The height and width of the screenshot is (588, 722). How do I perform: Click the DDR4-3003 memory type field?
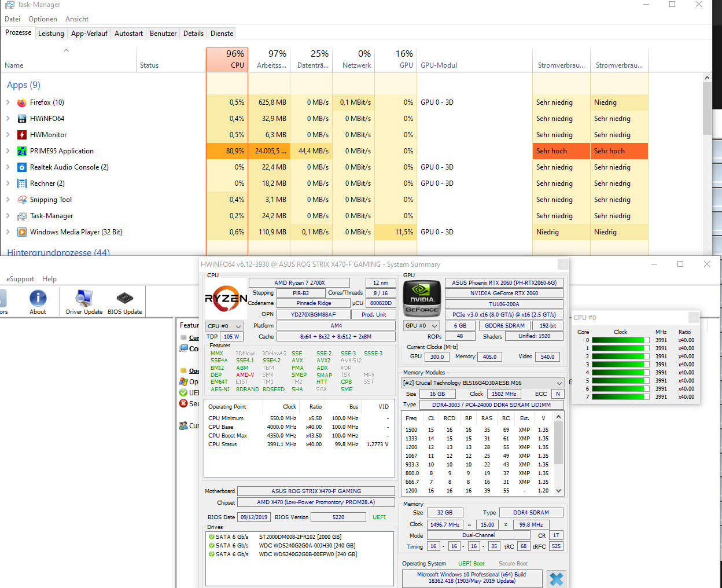click(x=491, y=405)
